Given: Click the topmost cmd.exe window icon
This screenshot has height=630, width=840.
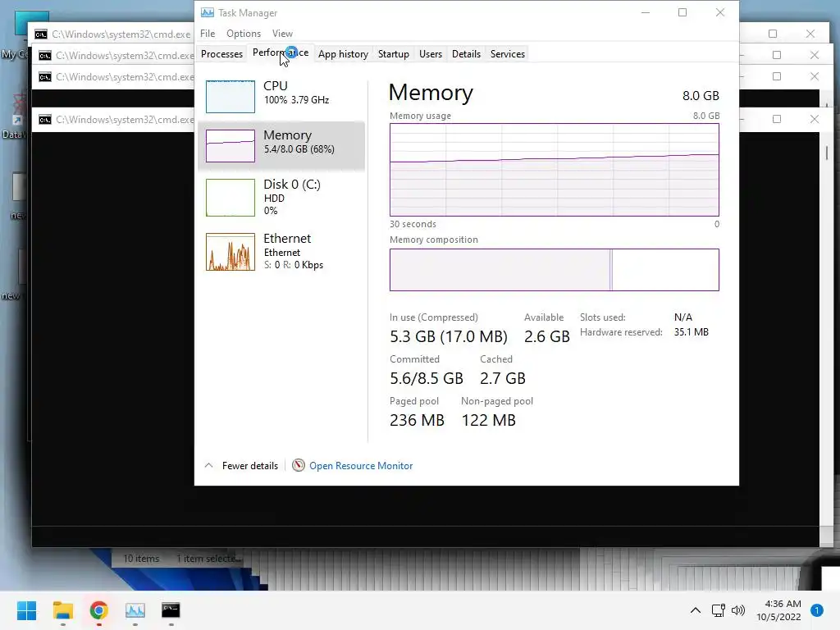Looking at the screenshot, I should (x=40, y=34).
